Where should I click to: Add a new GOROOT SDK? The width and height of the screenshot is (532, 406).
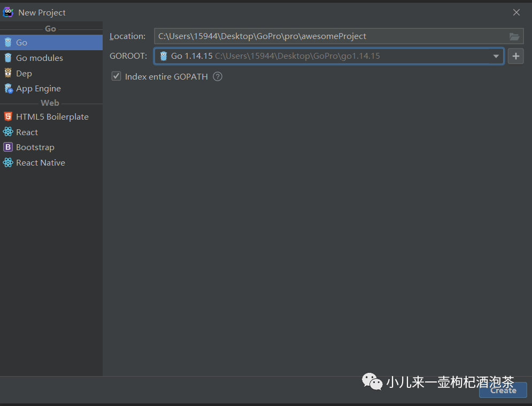516,56
